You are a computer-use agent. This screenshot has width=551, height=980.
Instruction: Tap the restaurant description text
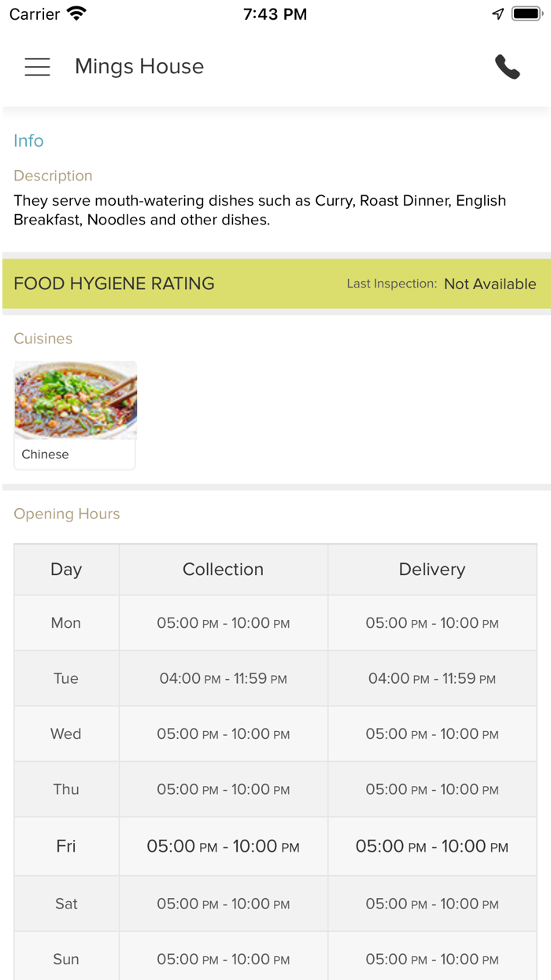[260, 210]
